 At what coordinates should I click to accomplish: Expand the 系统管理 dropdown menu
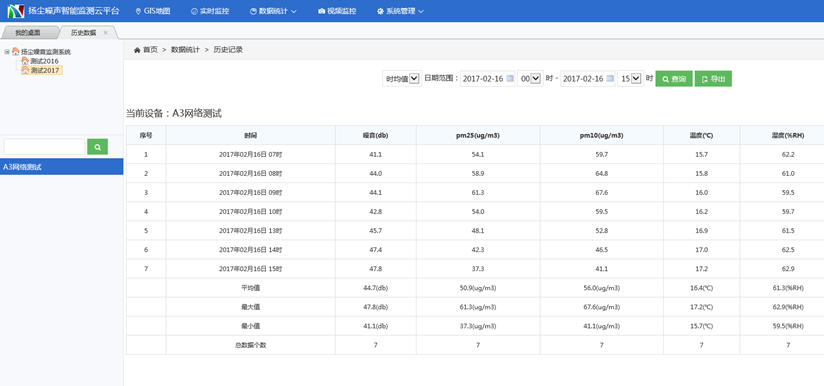tap(400, 11)
